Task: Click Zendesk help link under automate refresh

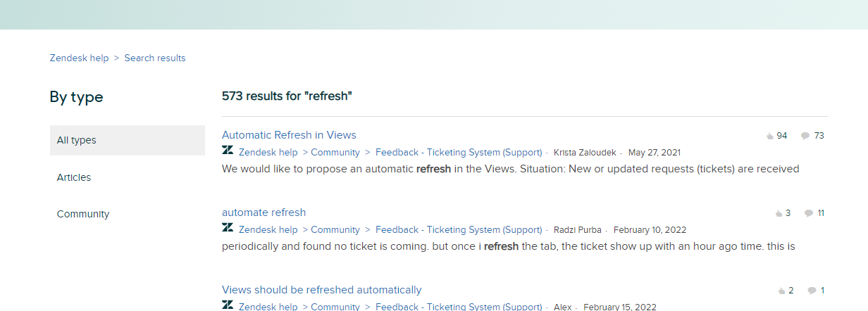Action: (x=268, y=229)
